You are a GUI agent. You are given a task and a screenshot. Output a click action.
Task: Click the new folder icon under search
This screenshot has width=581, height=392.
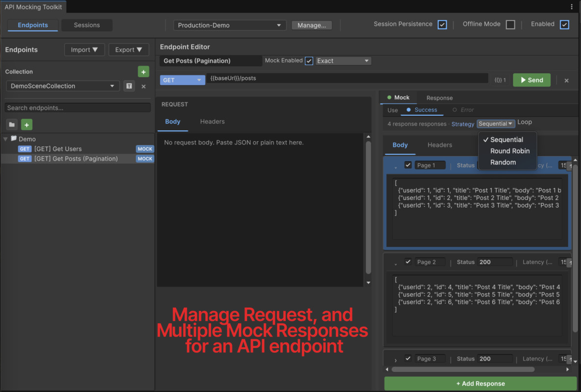[12, 124]
